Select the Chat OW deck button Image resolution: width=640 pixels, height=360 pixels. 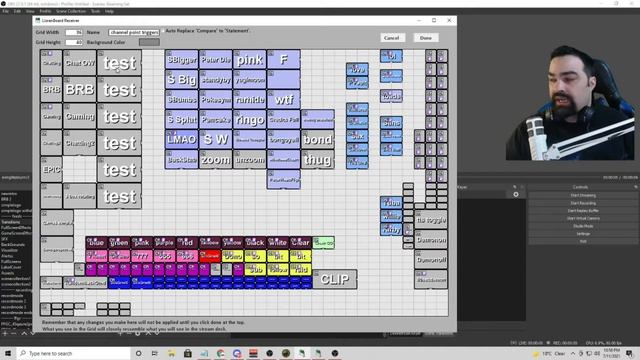point(80,63)
